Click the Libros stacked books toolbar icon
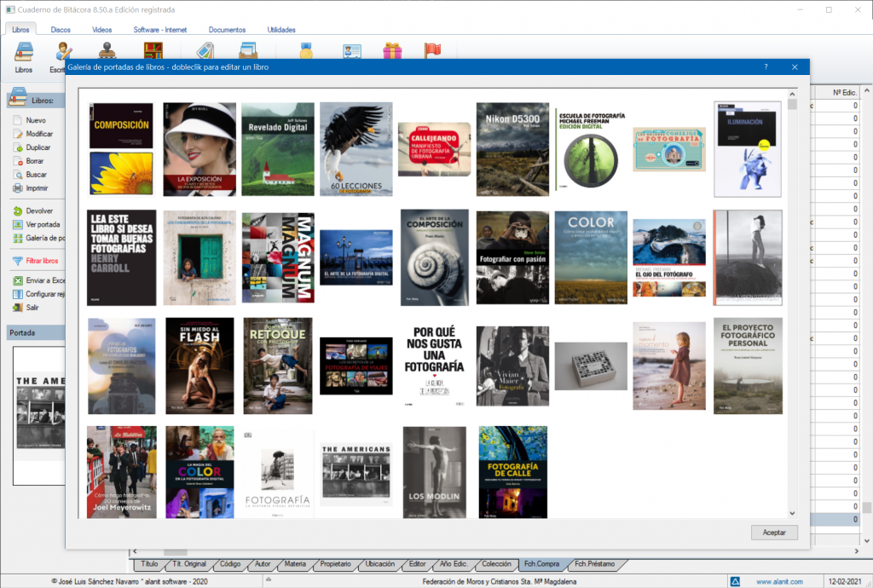873x588 pixels. (x=23, y=53)
